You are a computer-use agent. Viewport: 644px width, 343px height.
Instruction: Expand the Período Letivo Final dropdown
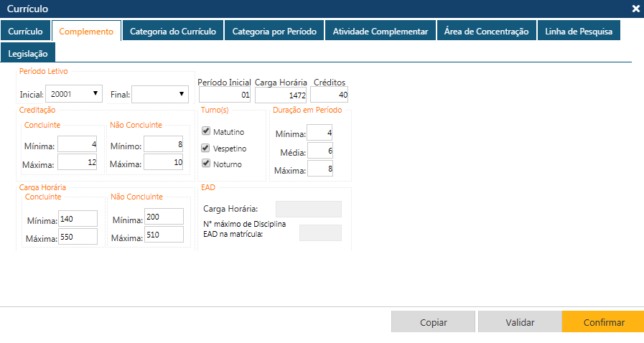click(160, 94)
